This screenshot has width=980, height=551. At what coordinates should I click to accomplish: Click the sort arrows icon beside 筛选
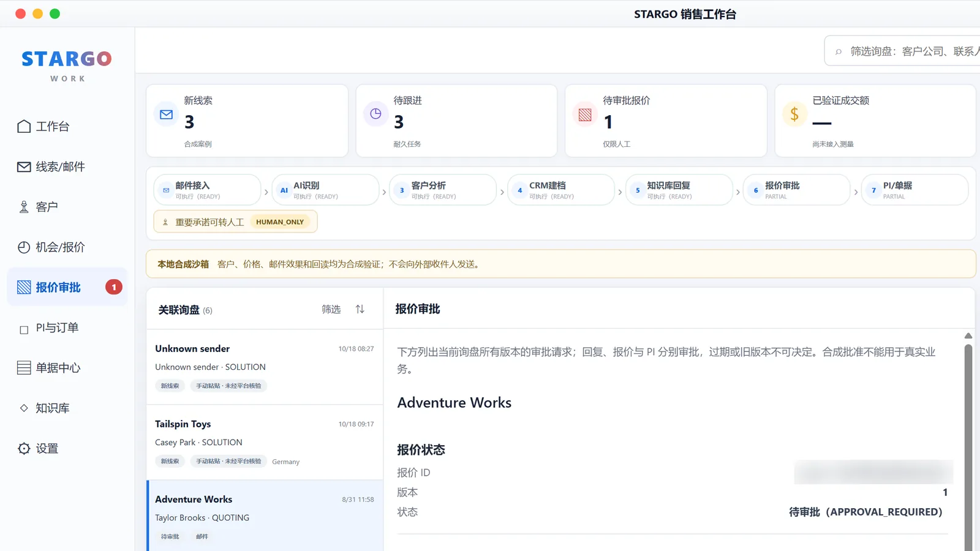(x=360, y=309)
